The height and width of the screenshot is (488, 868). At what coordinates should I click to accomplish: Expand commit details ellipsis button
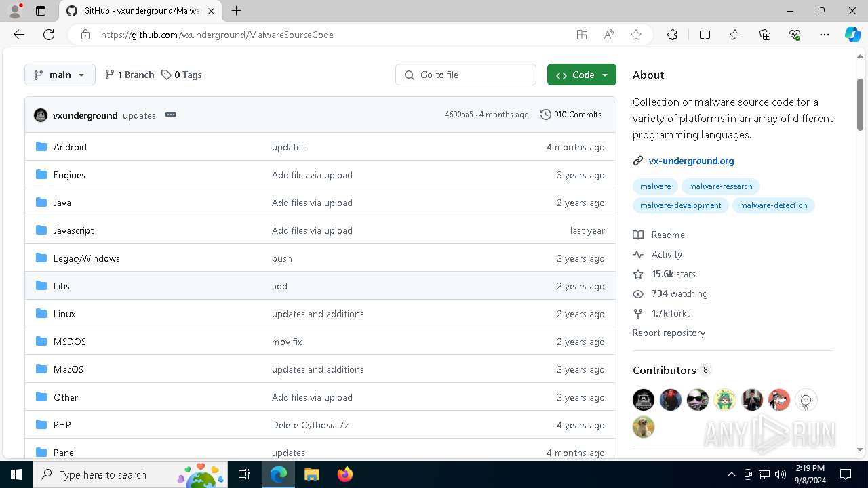[171, 115]
